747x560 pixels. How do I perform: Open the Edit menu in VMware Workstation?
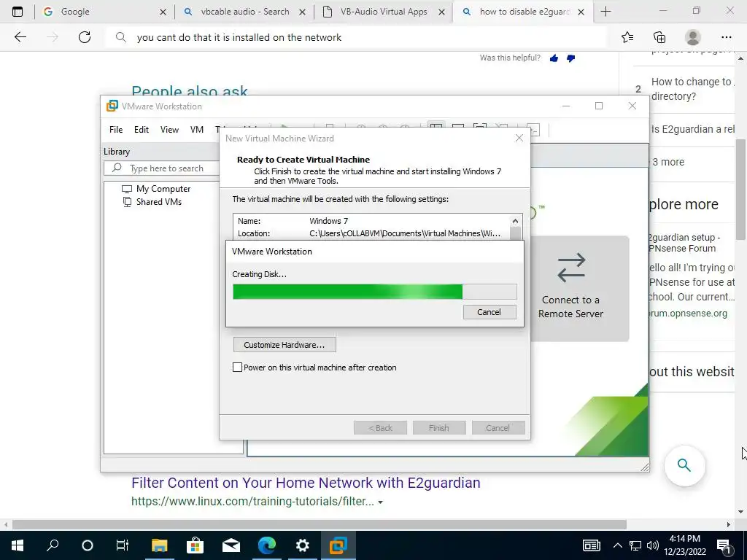point(141,130)
